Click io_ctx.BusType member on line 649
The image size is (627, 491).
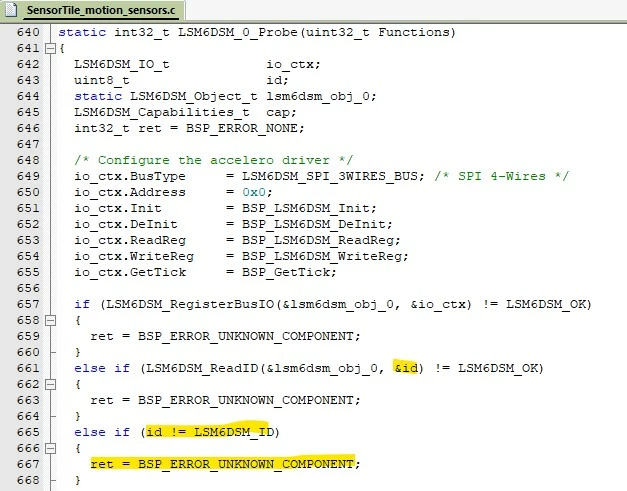pos(130,176)
